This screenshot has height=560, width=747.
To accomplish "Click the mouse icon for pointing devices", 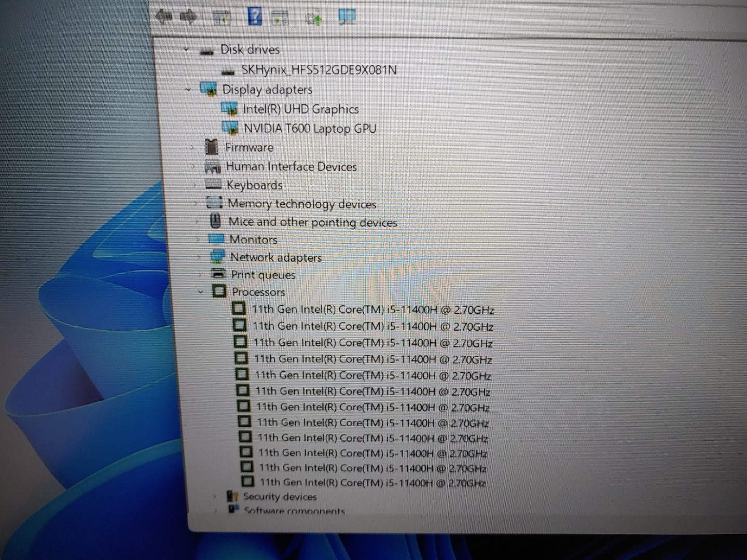I will [x=215, y=221].
